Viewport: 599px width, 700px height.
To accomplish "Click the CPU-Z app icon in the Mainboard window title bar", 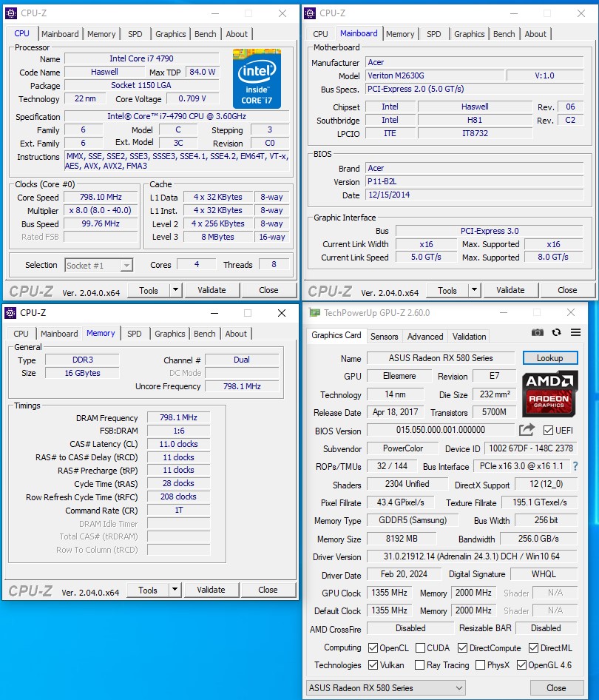I will pyautogui.click(x=310, y=13).
